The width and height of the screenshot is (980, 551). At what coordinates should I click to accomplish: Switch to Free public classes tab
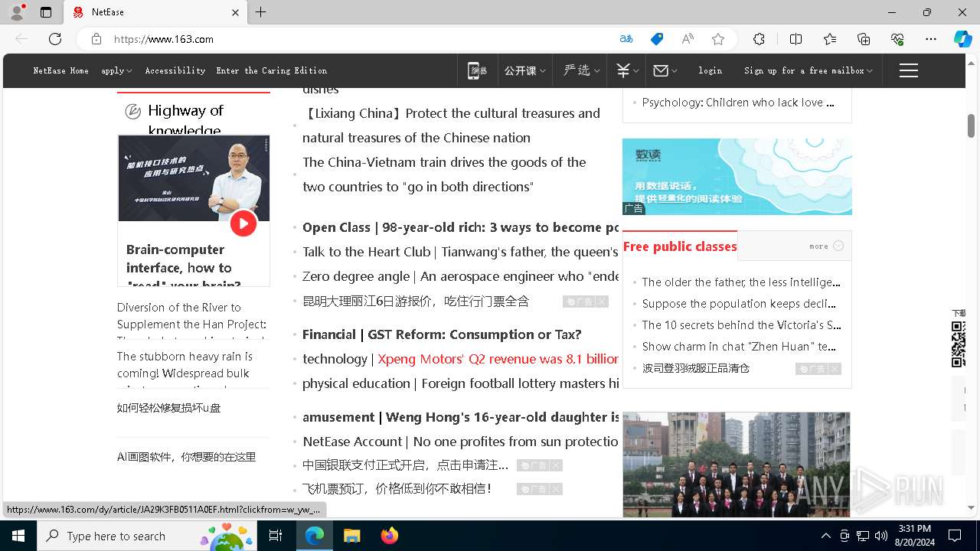point(680,246)
